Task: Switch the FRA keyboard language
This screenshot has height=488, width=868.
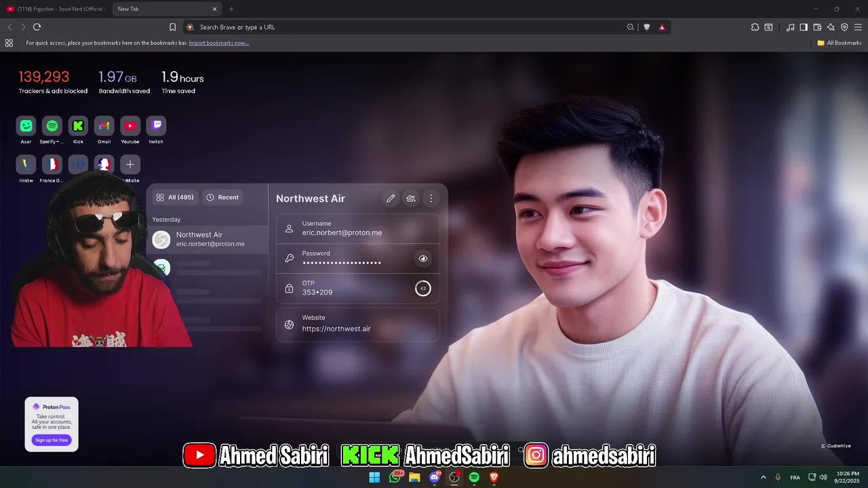Action: [795, 477]
